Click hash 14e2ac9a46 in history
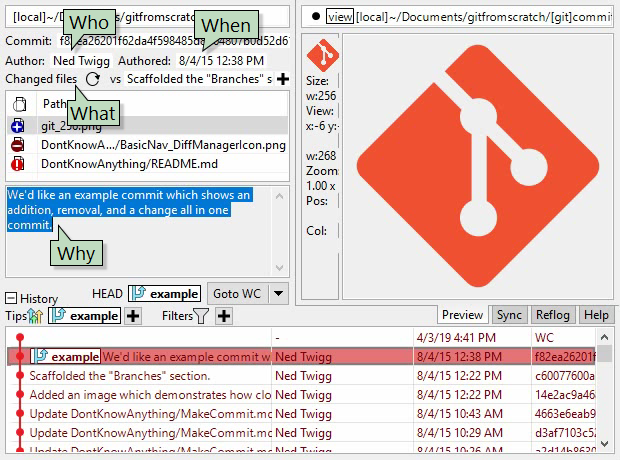This screenshot has width=620, height=460. 564,394
